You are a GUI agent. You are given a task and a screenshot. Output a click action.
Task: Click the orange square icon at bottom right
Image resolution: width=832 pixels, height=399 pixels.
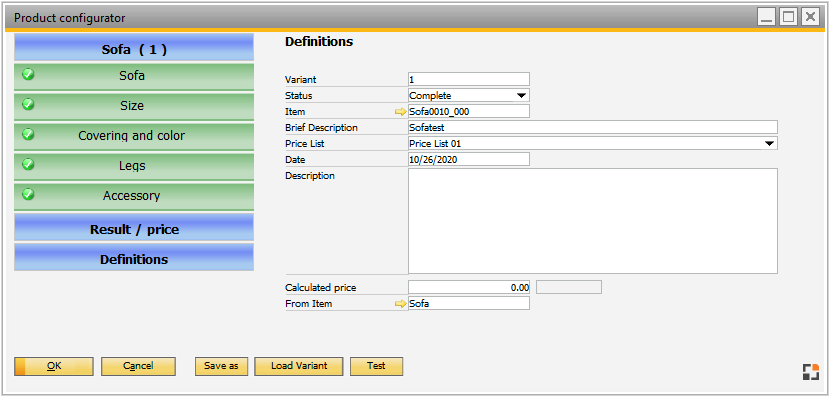[x=810, y=372]
